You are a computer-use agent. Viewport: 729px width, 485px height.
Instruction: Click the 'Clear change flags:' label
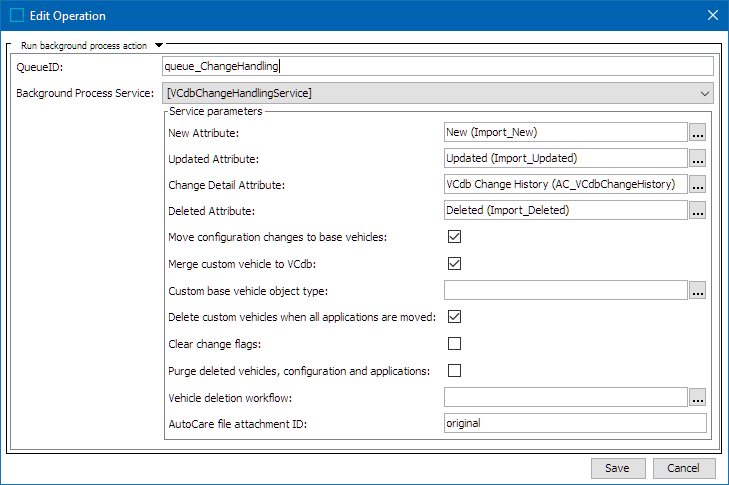coord(214,344)
